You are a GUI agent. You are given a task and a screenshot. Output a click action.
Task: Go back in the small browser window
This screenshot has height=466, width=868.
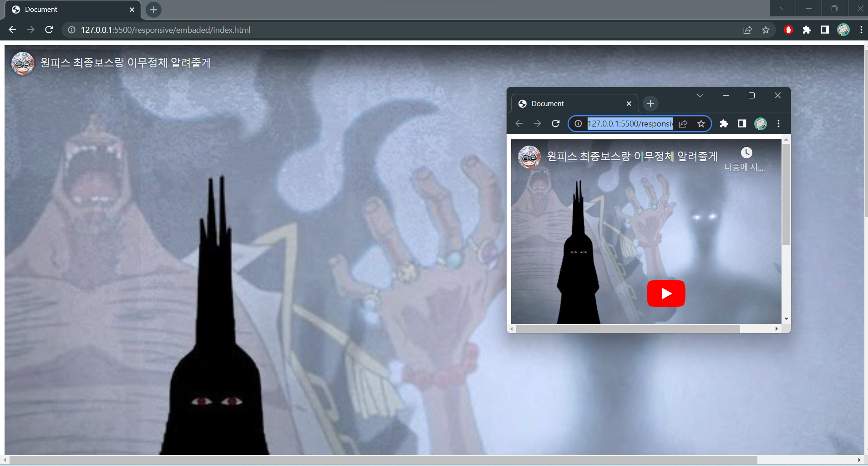tap(519, 123)
